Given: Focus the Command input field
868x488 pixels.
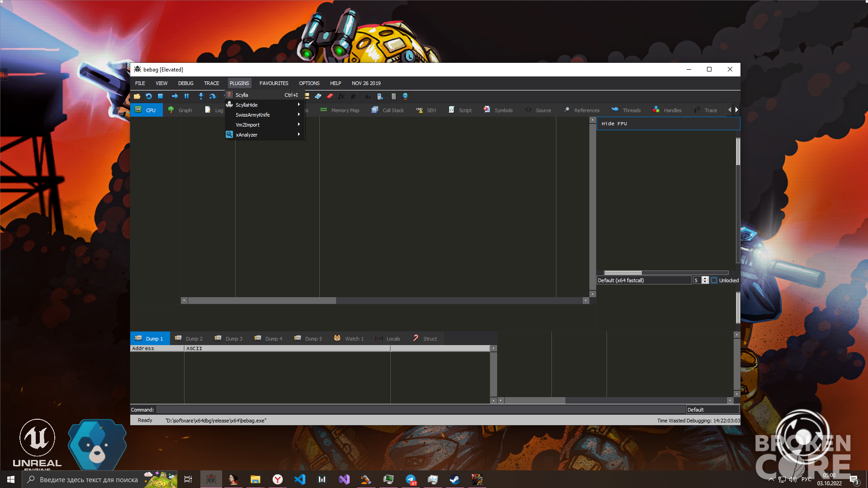Looking at the screenshot, I should coord(421,410).
